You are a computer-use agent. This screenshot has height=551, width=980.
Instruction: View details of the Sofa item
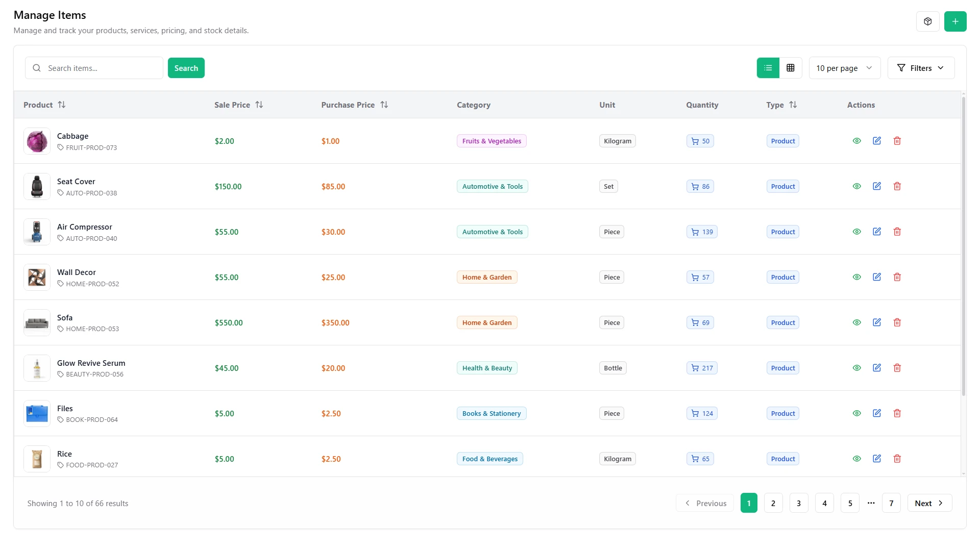point(856,322)
